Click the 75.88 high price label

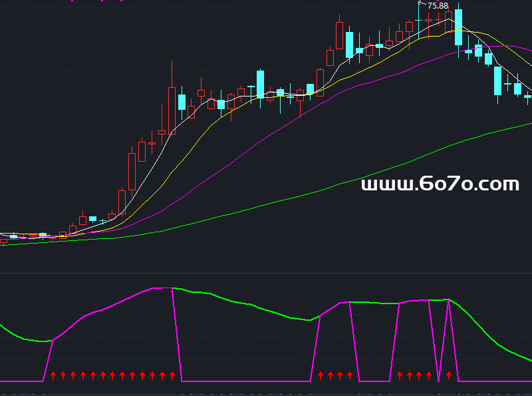coord(438,6)
